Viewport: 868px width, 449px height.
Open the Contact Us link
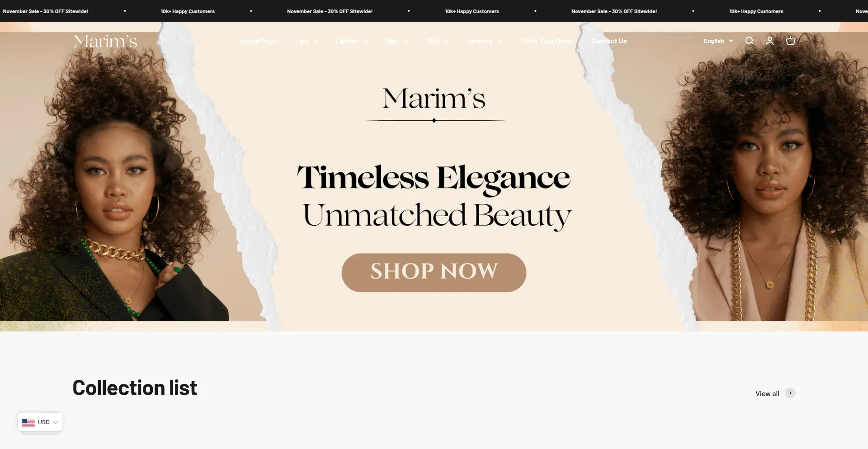tap(609, 41)
